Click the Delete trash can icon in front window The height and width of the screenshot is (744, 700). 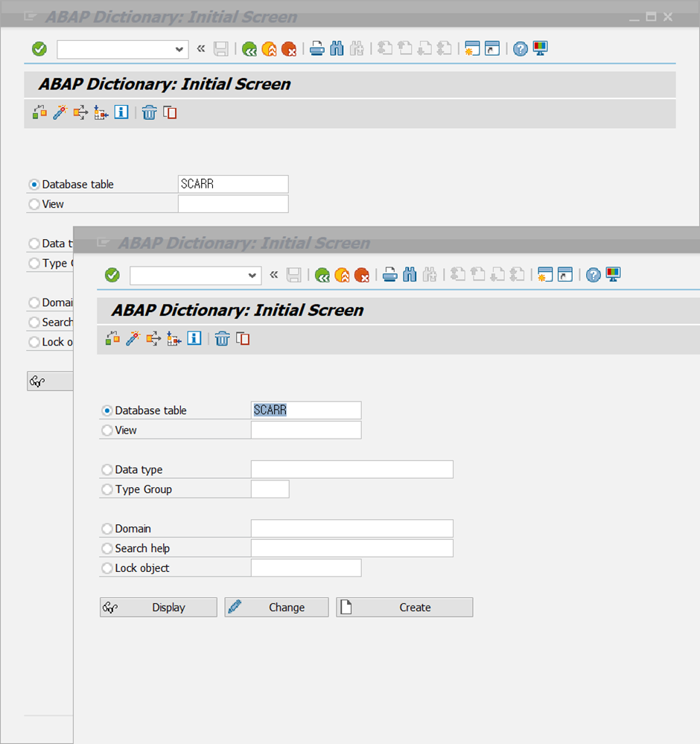point(222,339)
